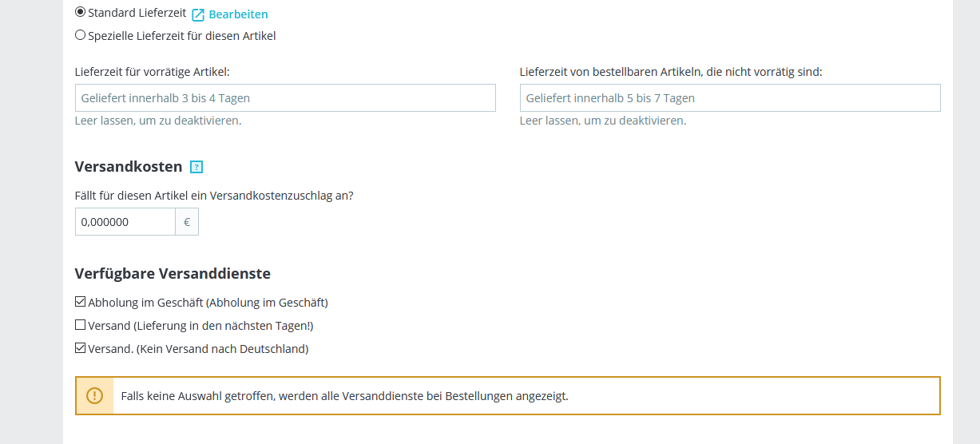
Task: Click the 'Lieferzeit für vorrätige Artikel:' label
Action: [x=152, y=72]
